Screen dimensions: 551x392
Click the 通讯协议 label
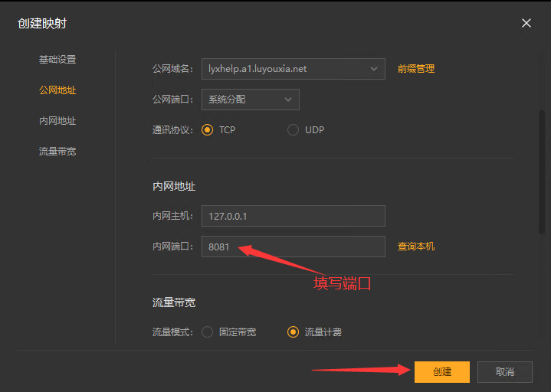tap(172, 130)
